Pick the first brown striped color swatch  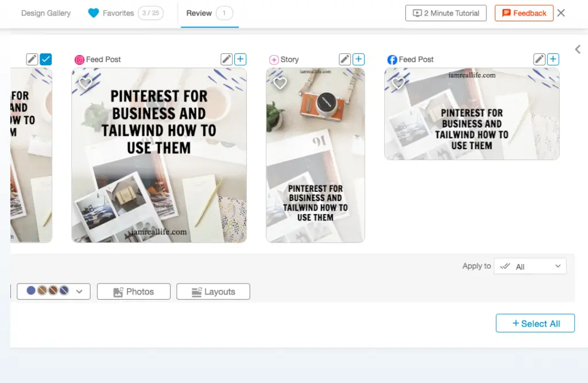point(42,291)
